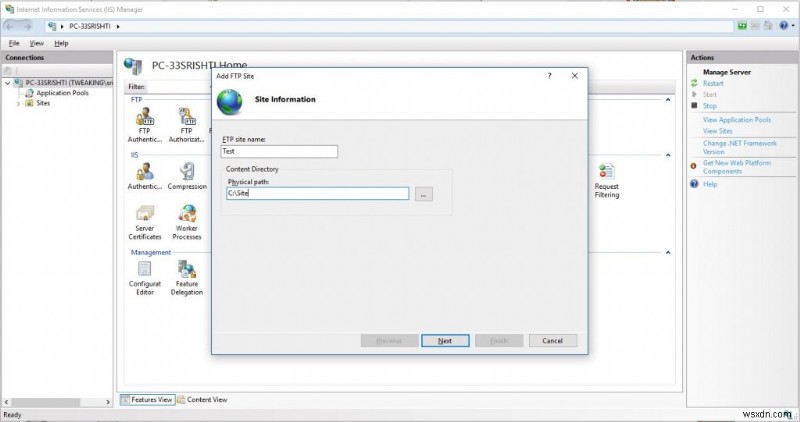The height and width of the screenshot is (422, 800).
Task: Open Compression feature icon
Action: tap(187, 176)
